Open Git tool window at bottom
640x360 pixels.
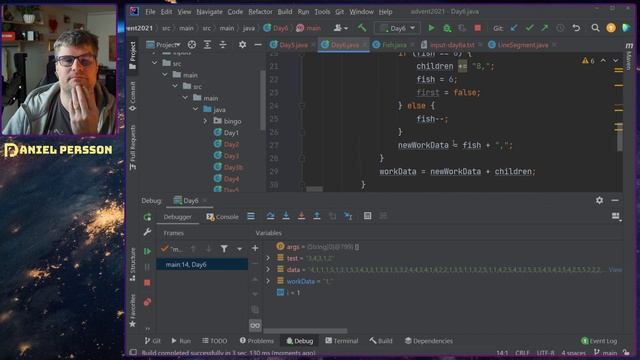tap(152, 341)
